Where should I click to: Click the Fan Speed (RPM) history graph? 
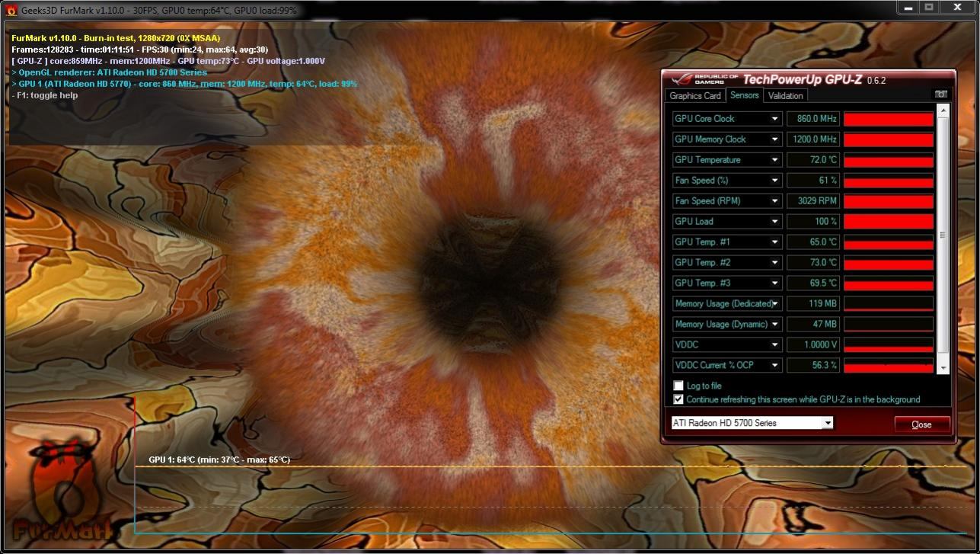(889, 201)
